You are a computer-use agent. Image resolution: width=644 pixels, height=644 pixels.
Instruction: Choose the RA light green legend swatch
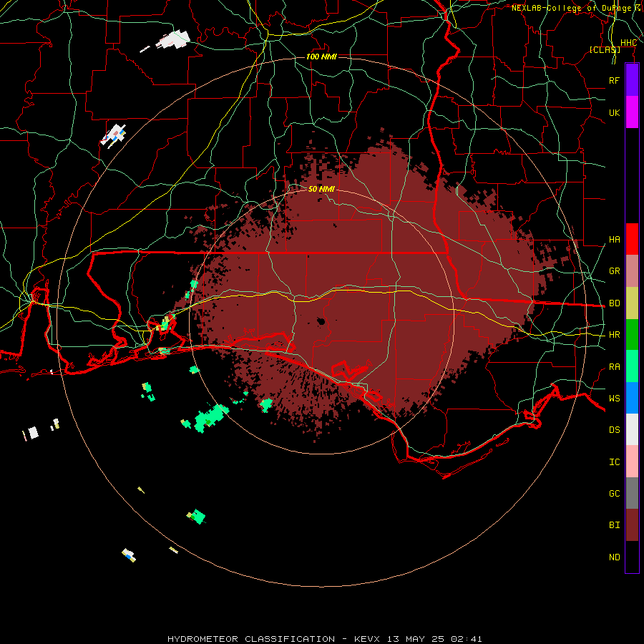[632, 366]
